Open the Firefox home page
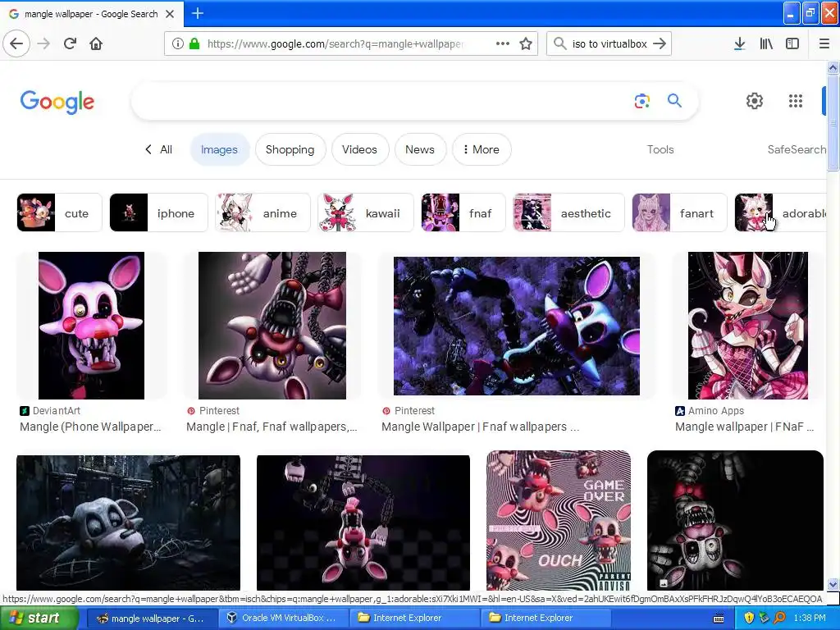This screenshot has height=630, width=840. (x=96, y=43)
